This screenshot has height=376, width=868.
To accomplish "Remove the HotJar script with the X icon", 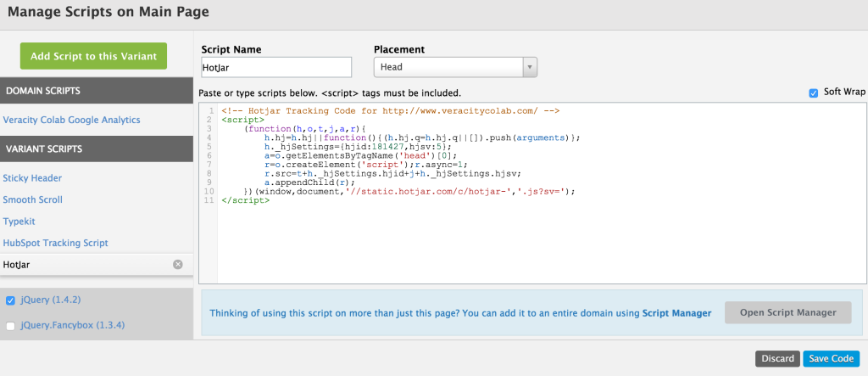I will coord(178,264).
